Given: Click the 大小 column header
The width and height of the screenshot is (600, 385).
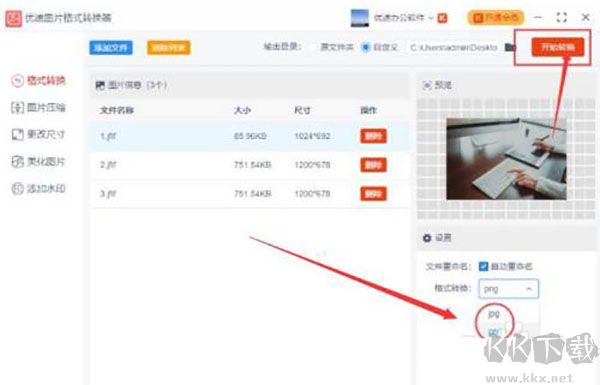Looking at the screenshot, I should (242, 110).
